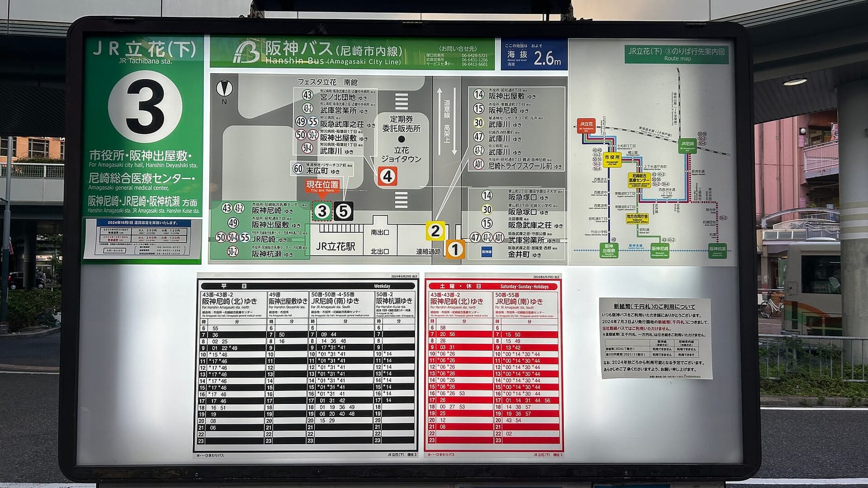This screenshot has width=868, height=488.
Task: Select the red stop 4 marker on the map
Action: point(387,176)
